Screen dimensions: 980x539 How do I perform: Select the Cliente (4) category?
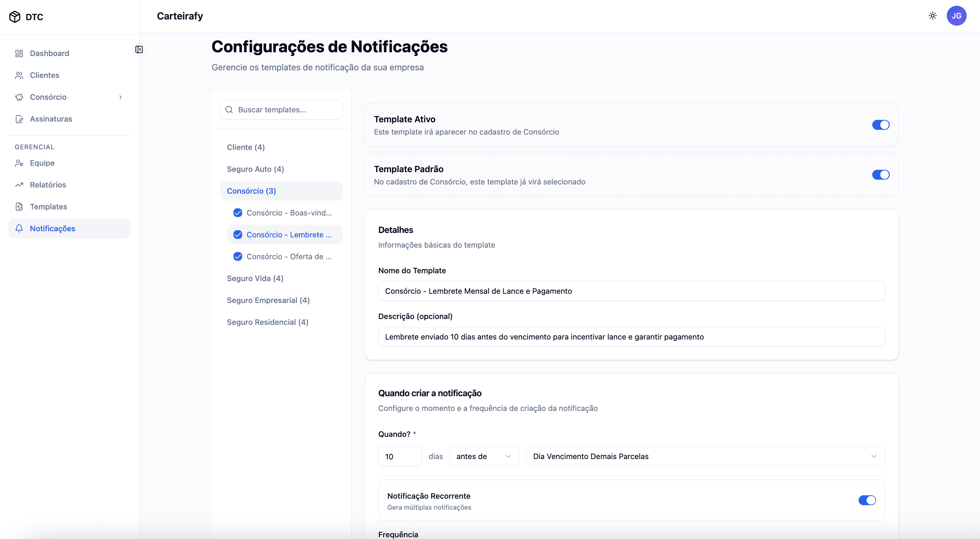point(246,147)
